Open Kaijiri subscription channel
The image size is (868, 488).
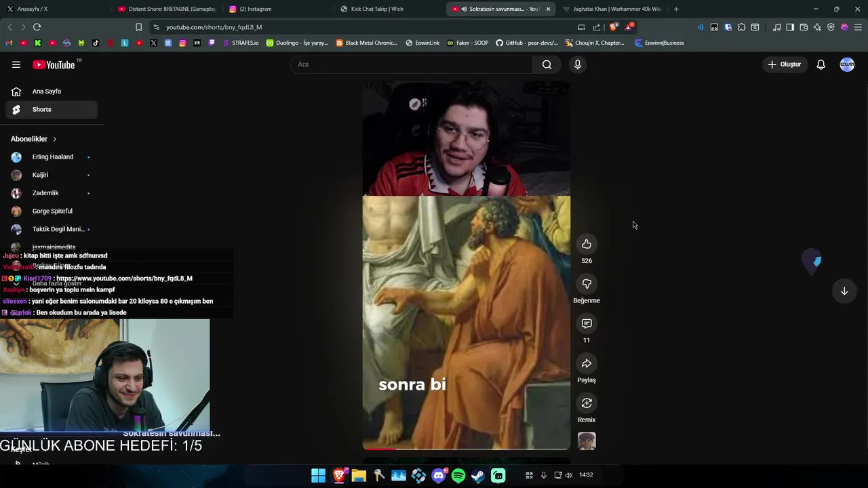(x=52, y=175)
